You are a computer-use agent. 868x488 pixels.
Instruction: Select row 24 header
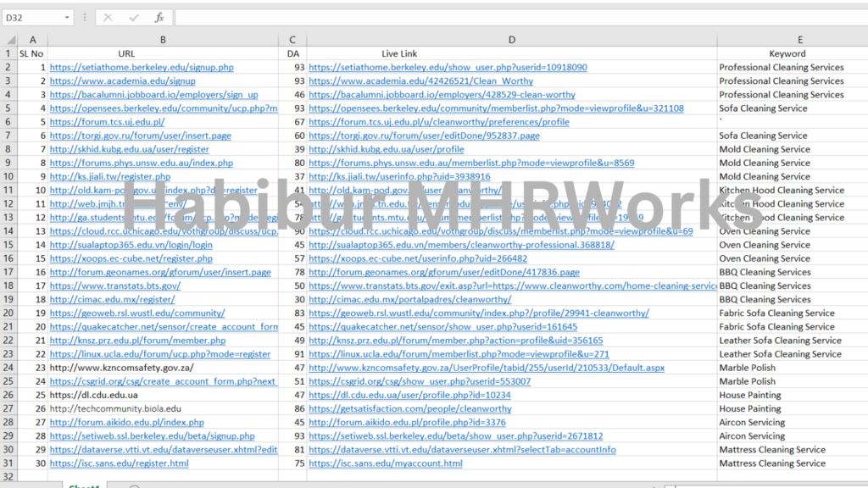click(9, 368)
